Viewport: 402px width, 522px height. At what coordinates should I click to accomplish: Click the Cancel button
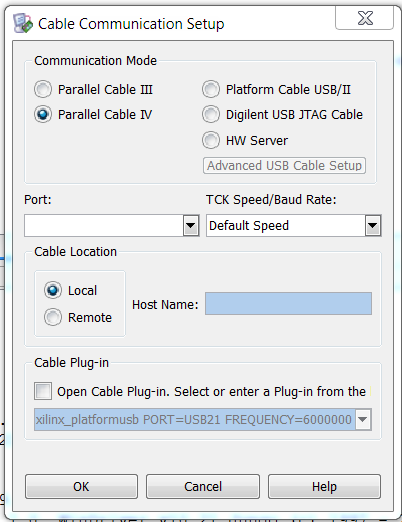[x=203, y=487]
